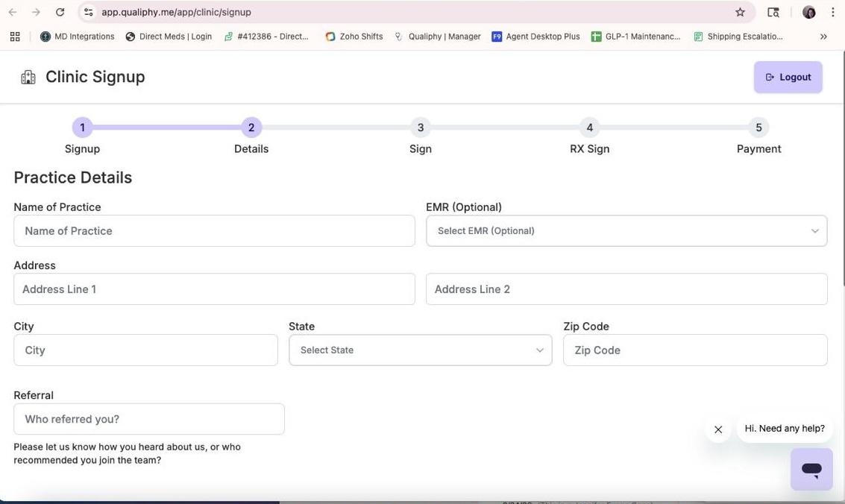Open the tab search icon beside the star

click(x=773, y=12)
